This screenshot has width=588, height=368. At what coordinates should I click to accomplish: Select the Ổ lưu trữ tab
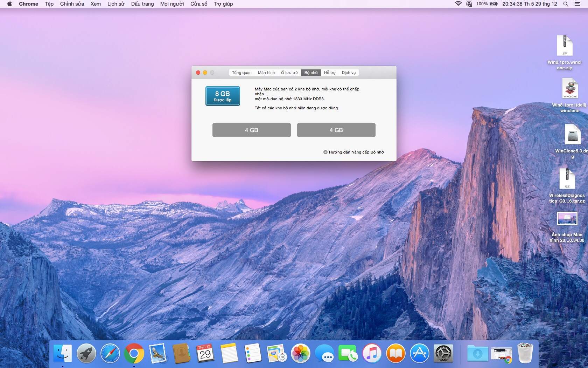(x=289, y=73)
